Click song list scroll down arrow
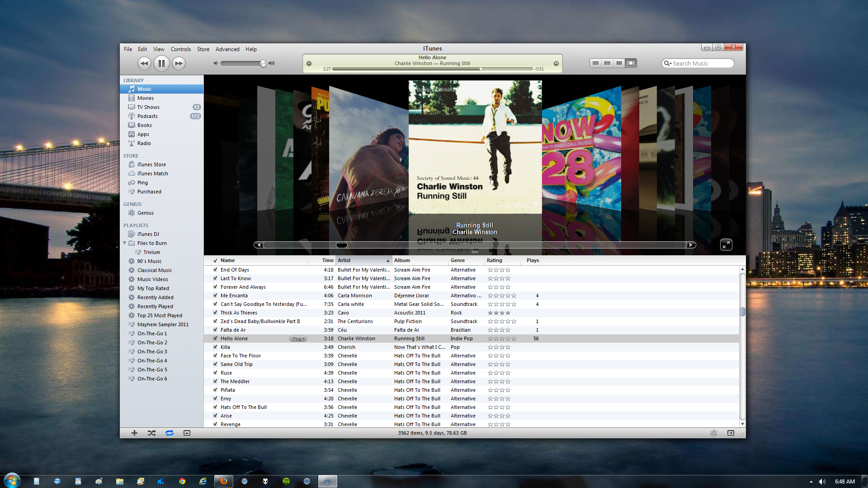Screen dimensions: 868x488 742,424
